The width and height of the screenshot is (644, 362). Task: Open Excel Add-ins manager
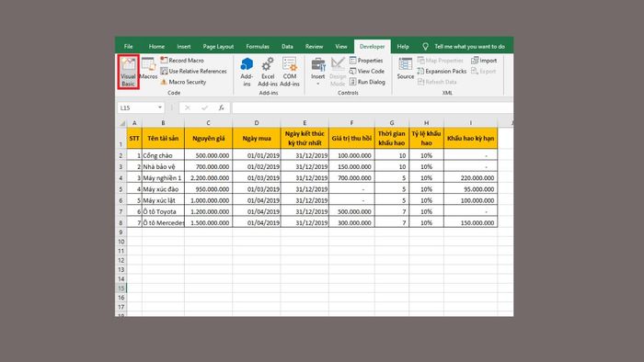pos(268,73)
